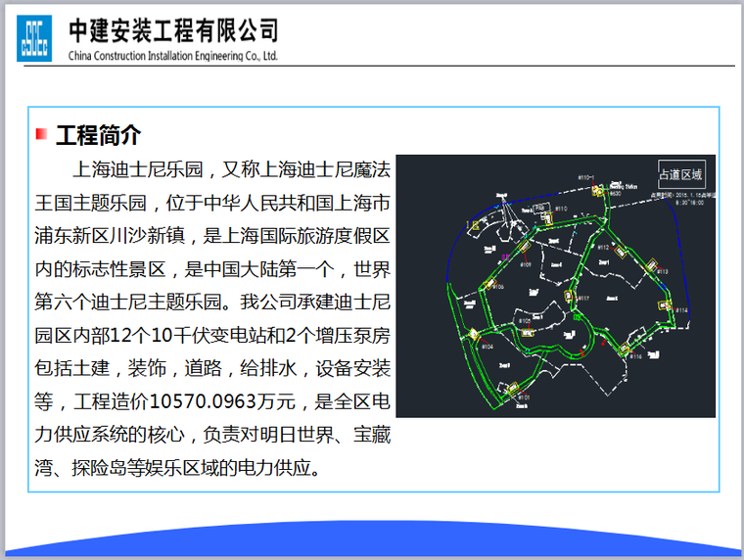Click the English company name China Construction Installation Engineering

click(x=172, y=56)
